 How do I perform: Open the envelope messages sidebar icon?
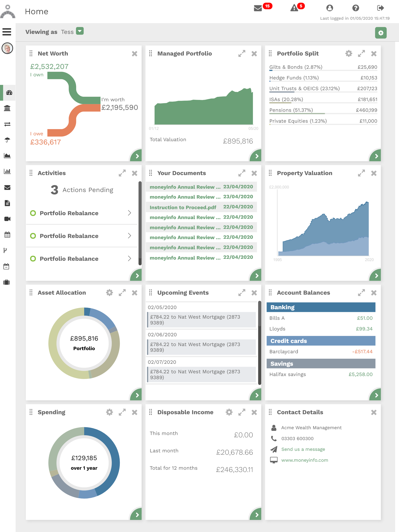pos(7,187)
